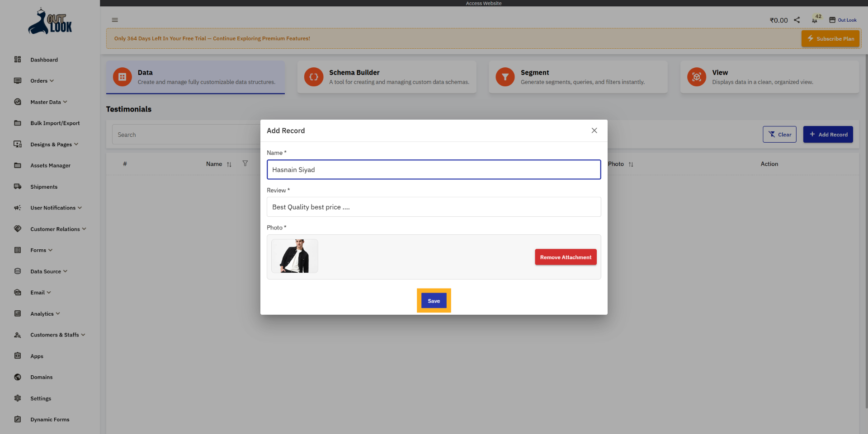Remove the attached photo
Screen dimensions: 868x434
tap(565, 257)
